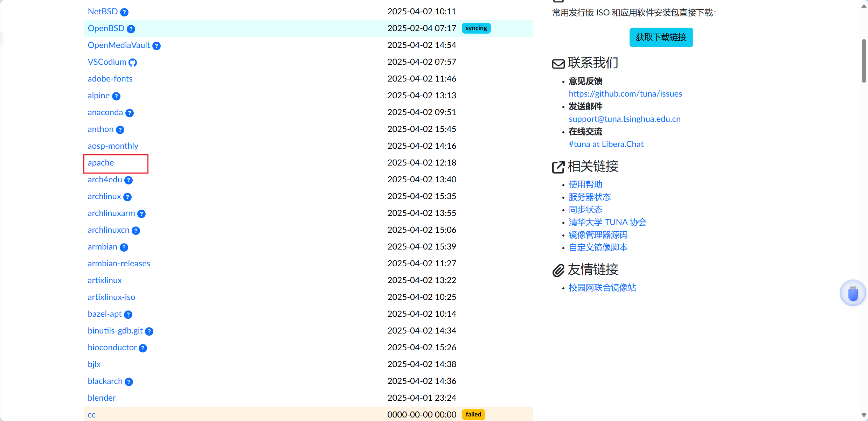Click the floating USB drive icon
868x421 pixels.
point(853,293)
